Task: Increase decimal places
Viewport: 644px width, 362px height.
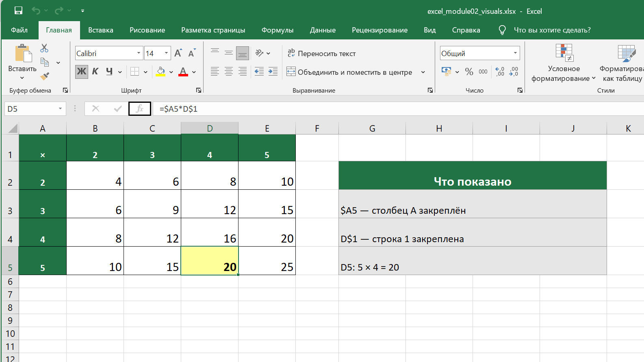Action: pos(500,72)
